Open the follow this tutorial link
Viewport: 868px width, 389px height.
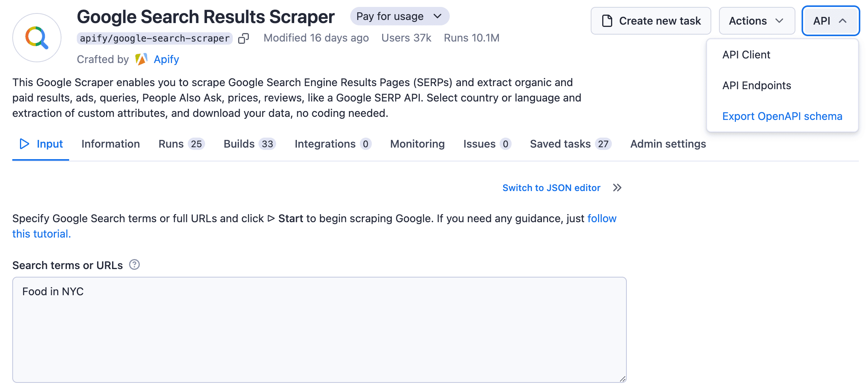click(x=601, y=218)
